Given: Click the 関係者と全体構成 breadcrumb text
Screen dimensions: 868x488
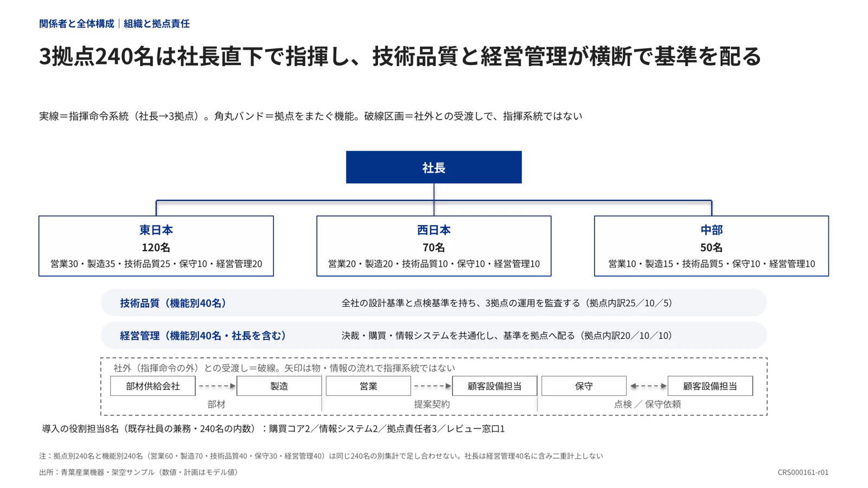Looking at the screenshot, I should (x=76, y=23).
